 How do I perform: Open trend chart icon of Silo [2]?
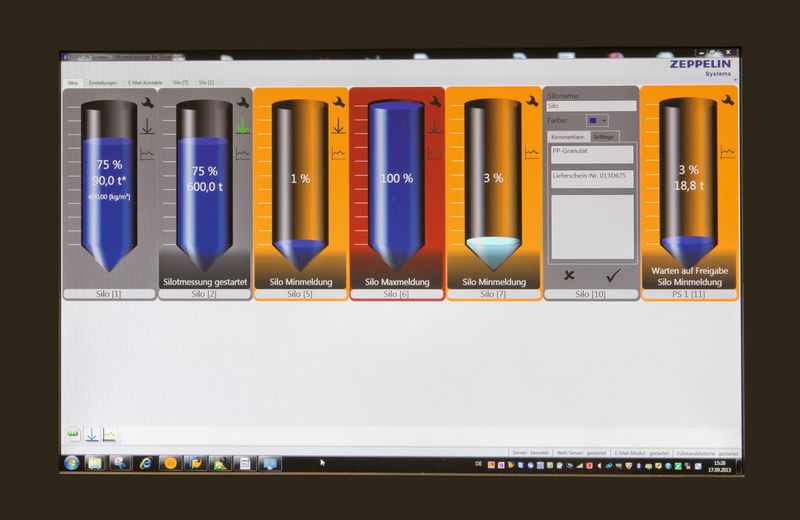tap(243, 153)
